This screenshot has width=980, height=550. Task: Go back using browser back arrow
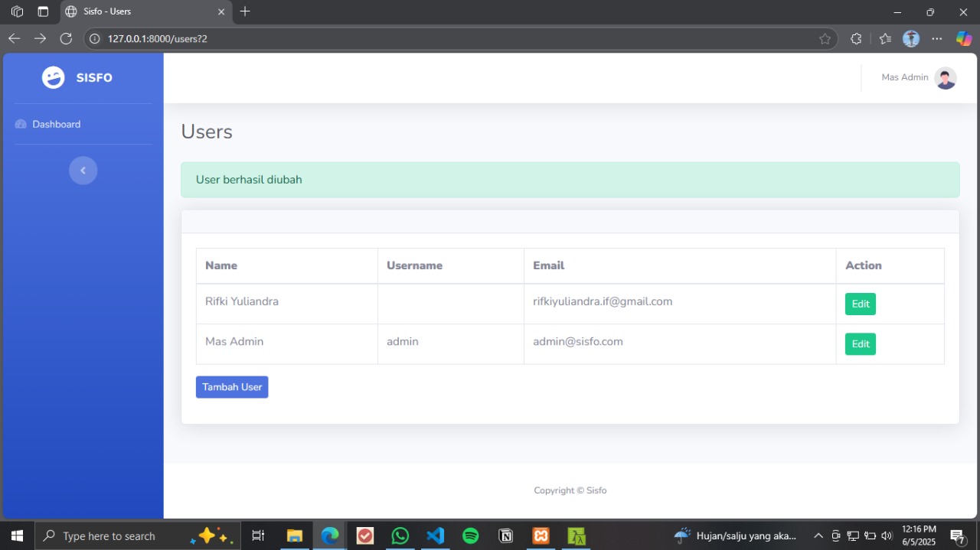[15, 38]
